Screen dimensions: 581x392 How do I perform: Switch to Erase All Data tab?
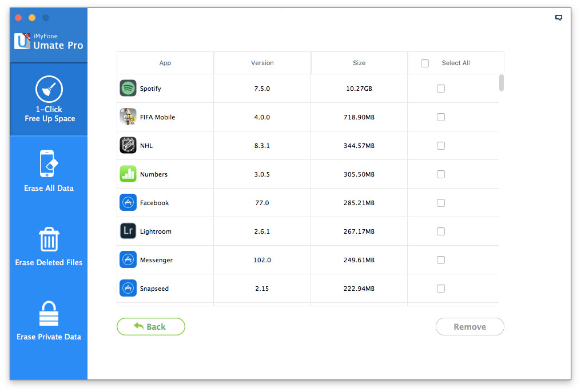(49, 171)
